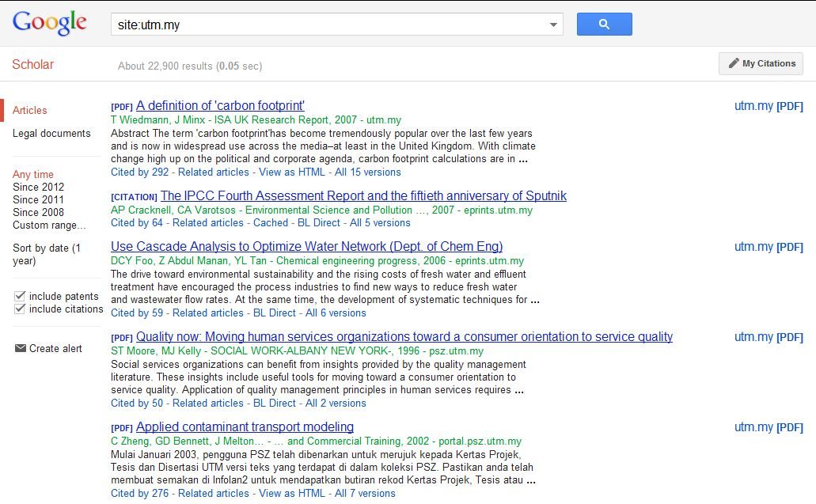
Task: Click 'All 15 versions' link
Action: [368, 172]
